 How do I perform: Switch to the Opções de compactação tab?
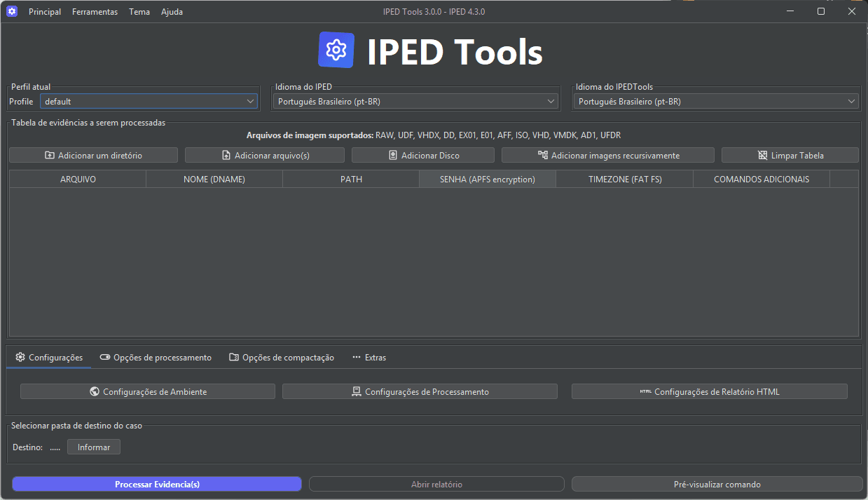282,358
